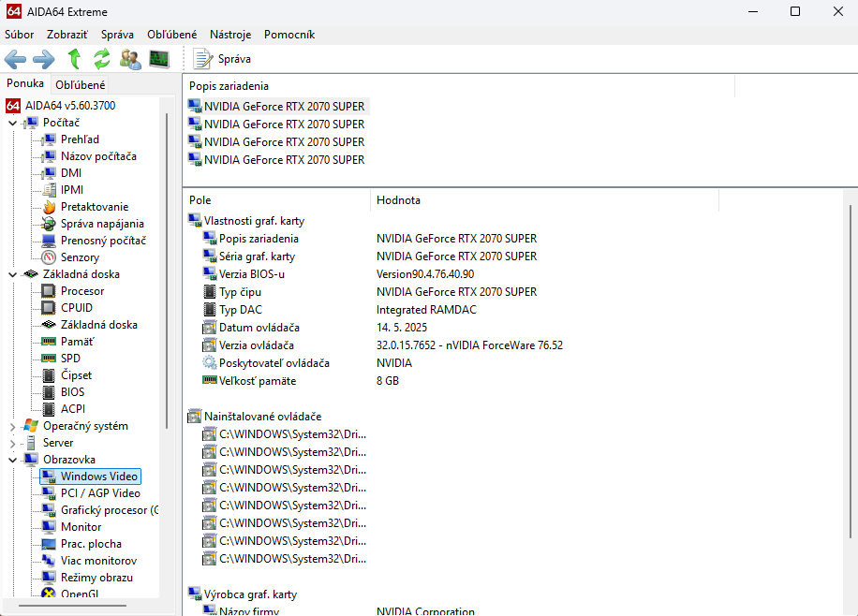The width and height of the screenshot is (858, 616).
Task: Click the tree panel horizontal scrollbar
Action: click(x=72, y=606)
